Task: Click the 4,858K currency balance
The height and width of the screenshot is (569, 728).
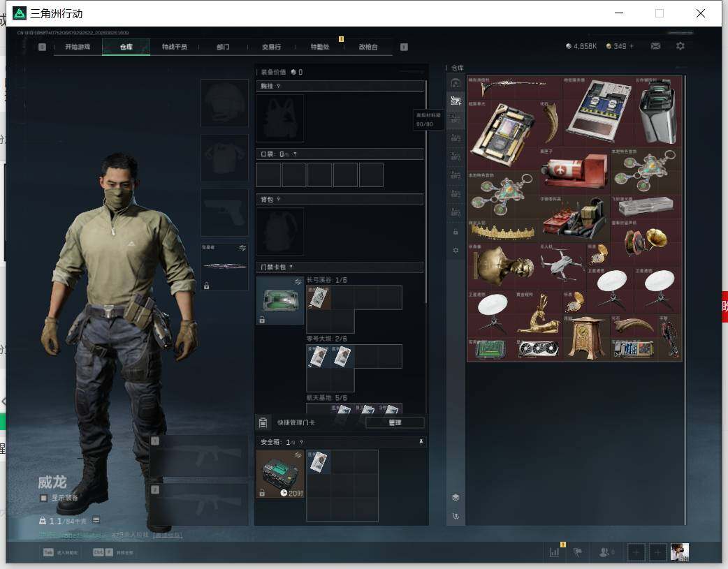Action: coord(581,46)
